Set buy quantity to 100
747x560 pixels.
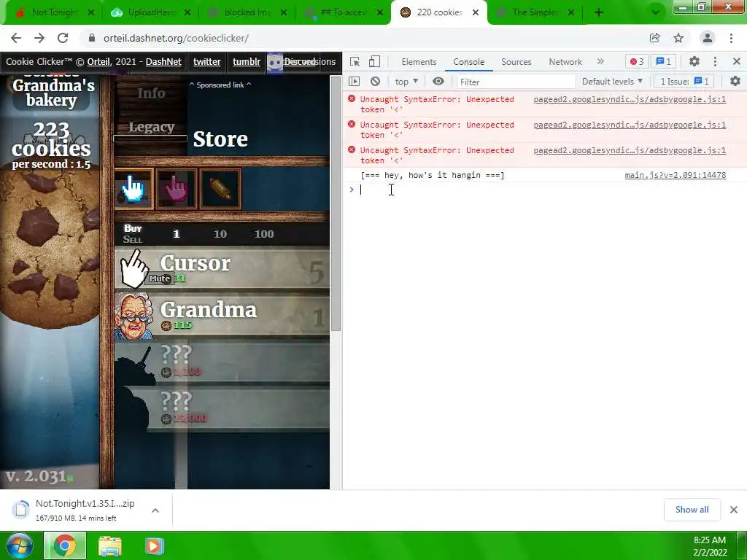[x=264, y=234]
